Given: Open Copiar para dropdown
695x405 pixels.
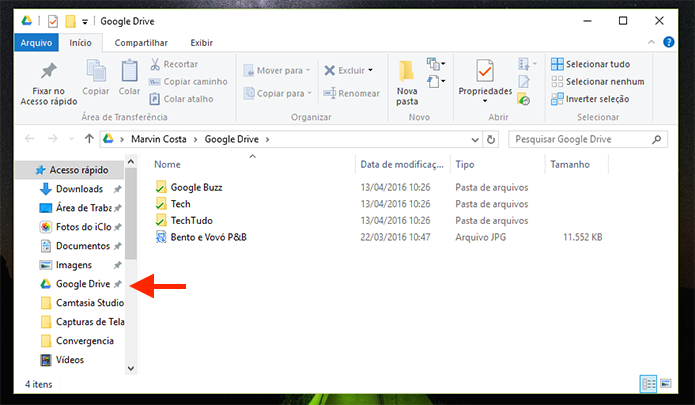Looking at the screenshot, I should pos(278,93).
